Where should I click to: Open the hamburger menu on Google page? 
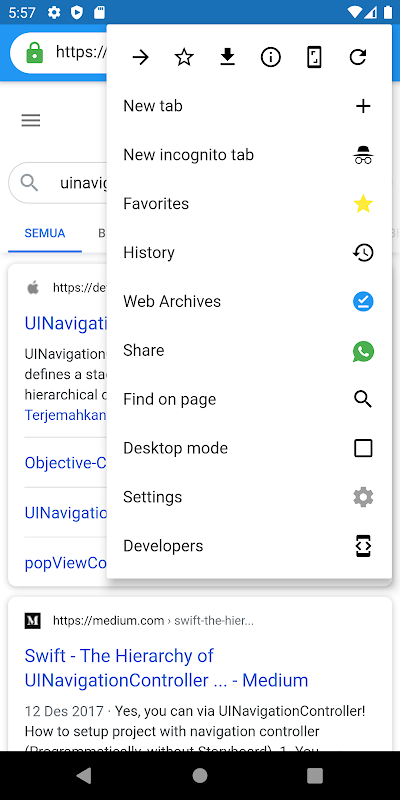31,120
